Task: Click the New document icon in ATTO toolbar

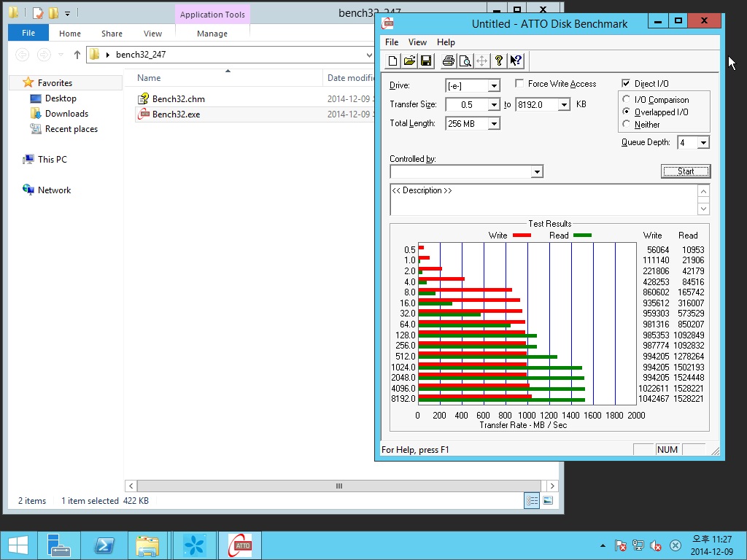Action: (x=392, y=61)
